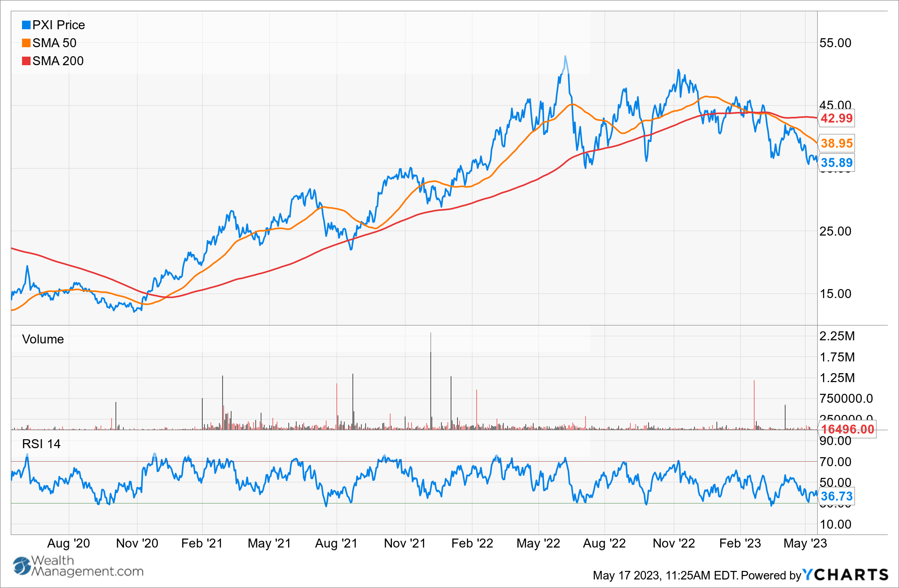Click the blue PXI Price legend swatch
The image size is (899, 588).
[26, 25]
